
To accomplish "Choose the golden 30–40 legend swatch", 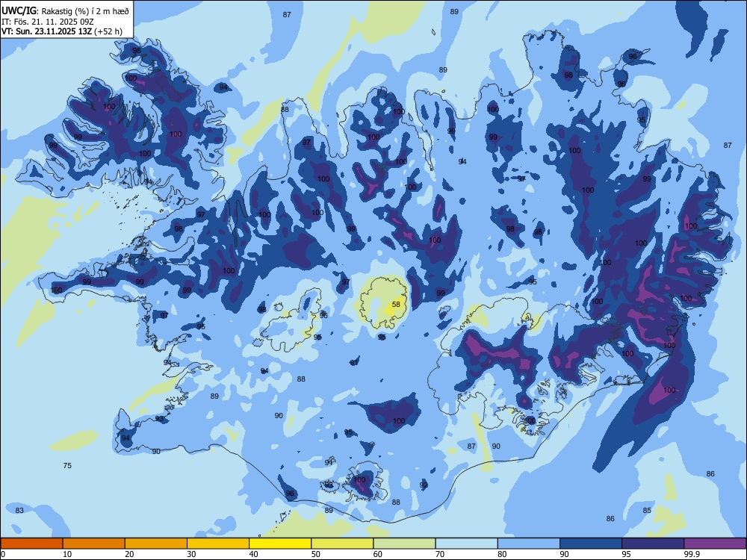I will tap(218, 544).
